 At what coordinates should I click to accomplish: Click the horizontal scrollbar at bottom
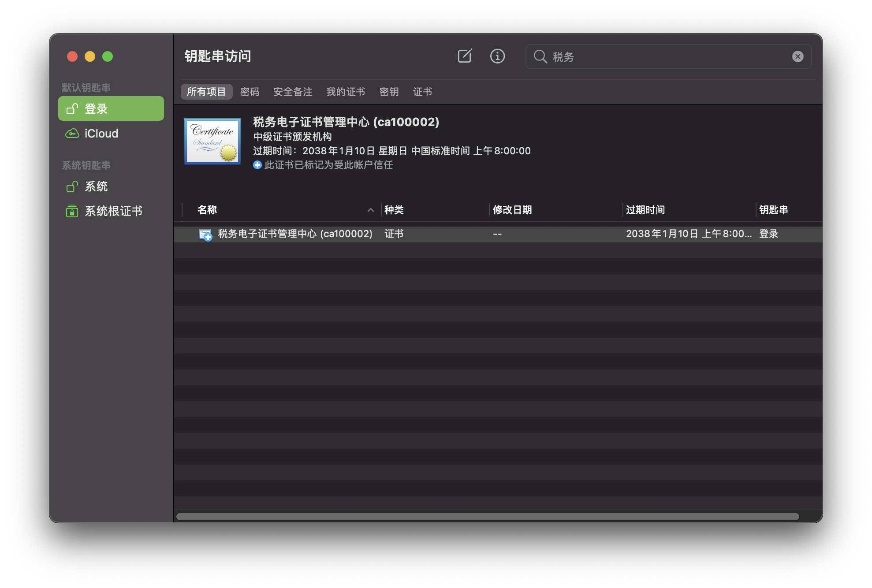point(487,516)
